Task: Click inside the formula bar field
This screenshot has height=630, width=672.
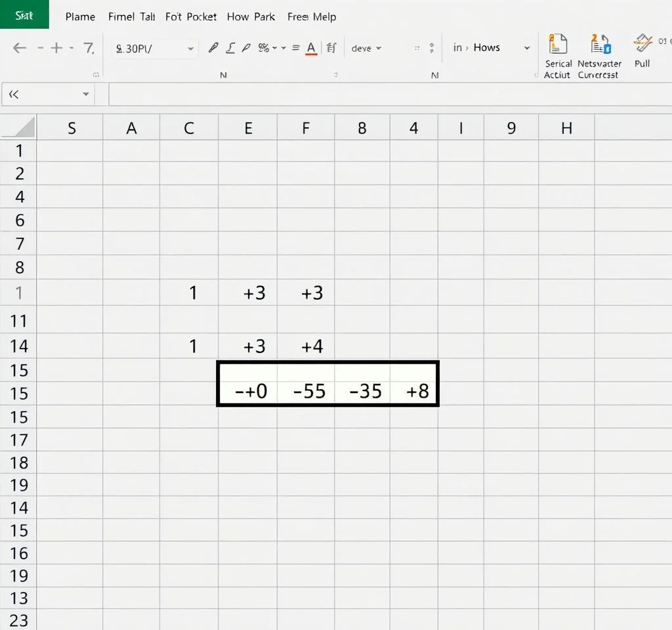Action: 387,94
